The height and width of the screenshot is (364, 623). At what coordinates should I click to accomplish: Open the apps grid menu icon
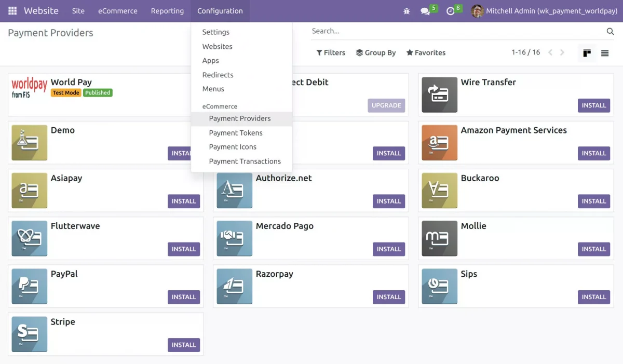pos(12,11)
